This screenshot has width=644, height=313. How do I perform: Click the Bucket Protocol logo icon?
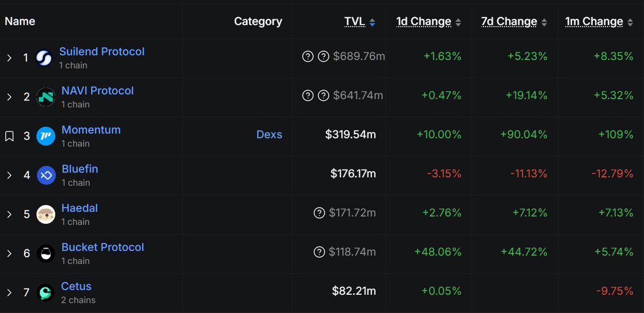click(46, 253)
